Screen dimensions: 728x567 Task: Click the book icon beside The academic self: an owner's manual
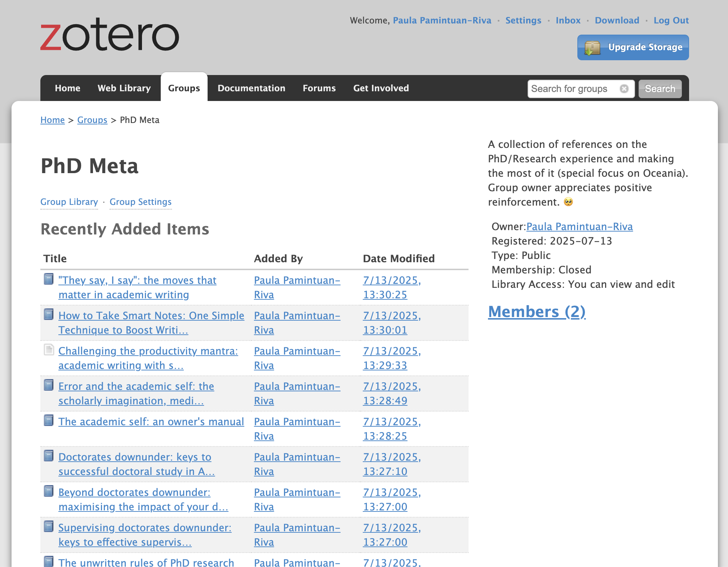point(49,420)
